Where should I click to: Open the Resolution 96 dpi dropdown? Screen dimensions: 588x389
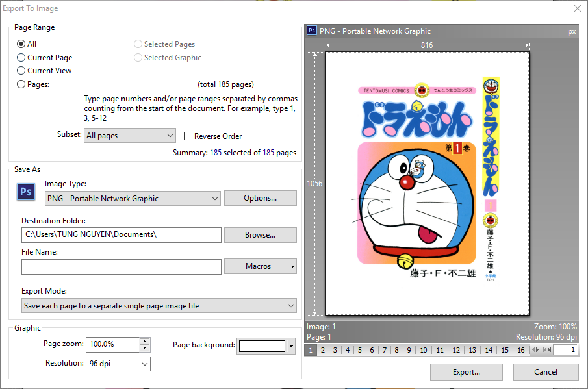coord(118,364)
